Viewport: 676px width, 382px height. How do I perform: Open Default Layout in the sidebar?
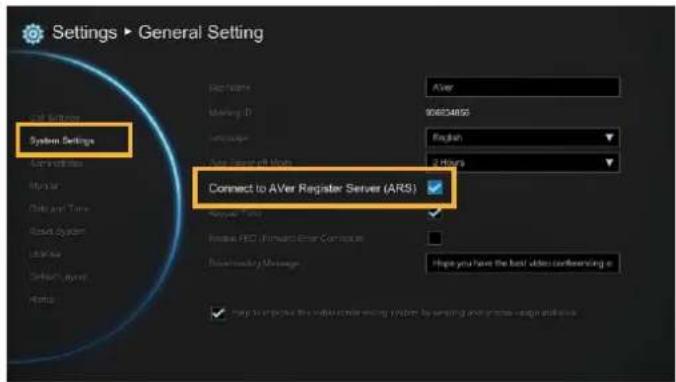tap(58, 277)
